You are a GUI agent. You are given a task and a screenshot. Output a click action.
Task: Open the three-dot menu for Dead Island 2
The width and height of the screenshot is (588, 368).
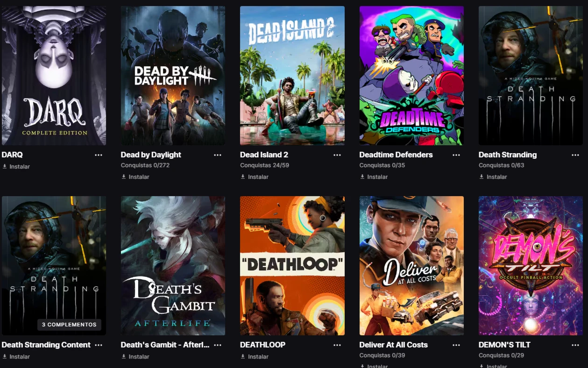(337, 155)
